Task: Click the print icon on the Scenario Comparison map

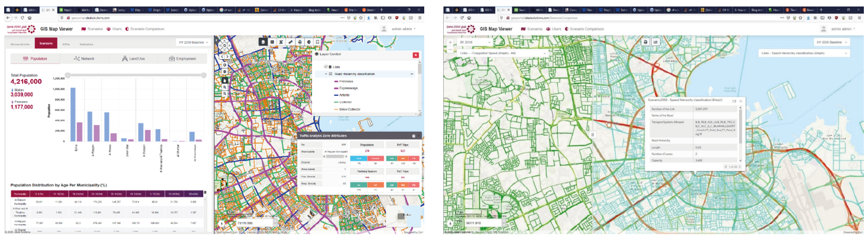Action: [x=645, y=42]
